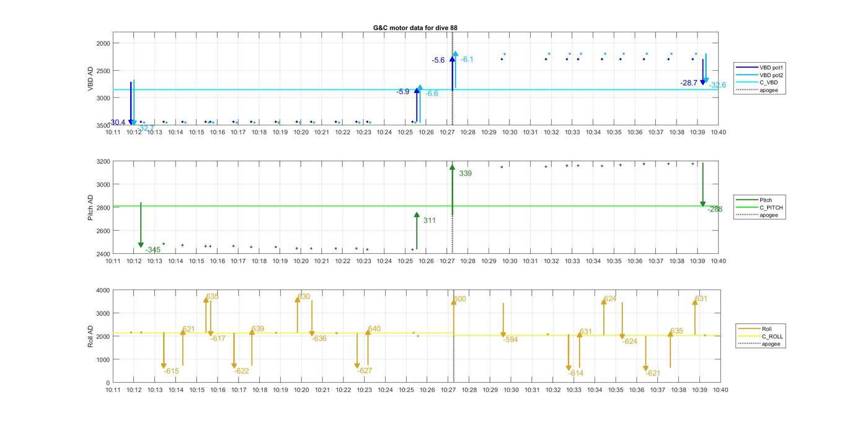Screen dimensions: 868x430
Task: Select the 'VBD pot2' legend entry
Action: [x=759, y=75]
